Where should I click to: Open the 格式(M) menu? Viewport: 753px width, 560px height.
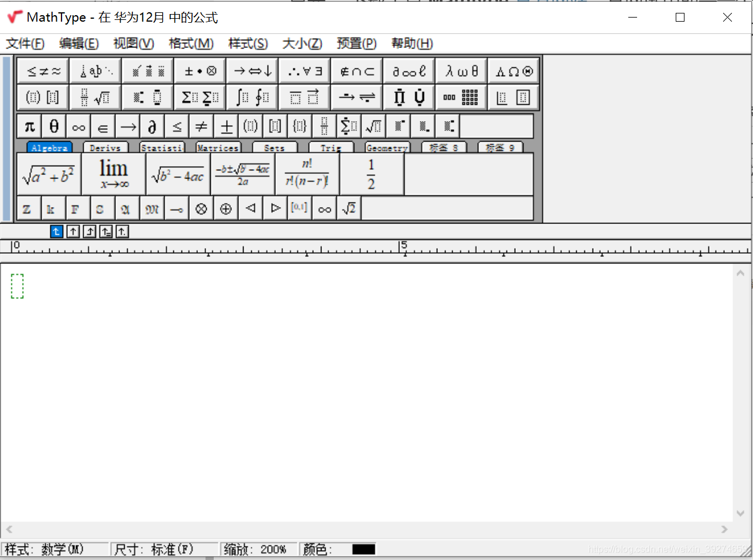point(191,43)
